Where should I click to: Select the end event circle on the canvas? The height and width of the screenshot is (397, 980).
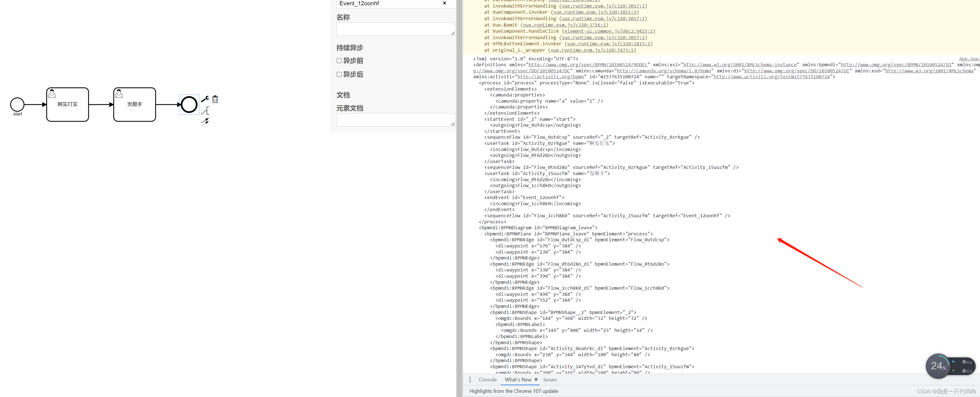(x=189, y=104)
